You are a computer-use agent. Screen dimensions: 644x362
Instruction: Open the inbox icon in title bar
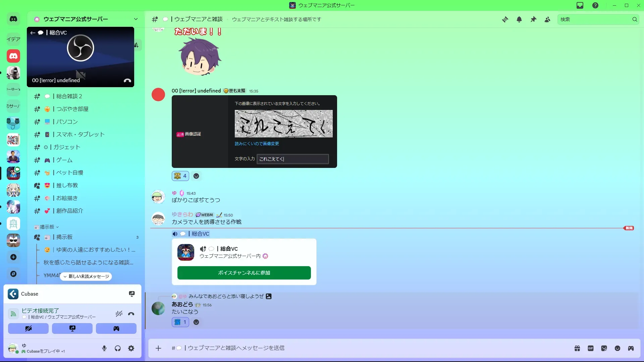[580, 5]
